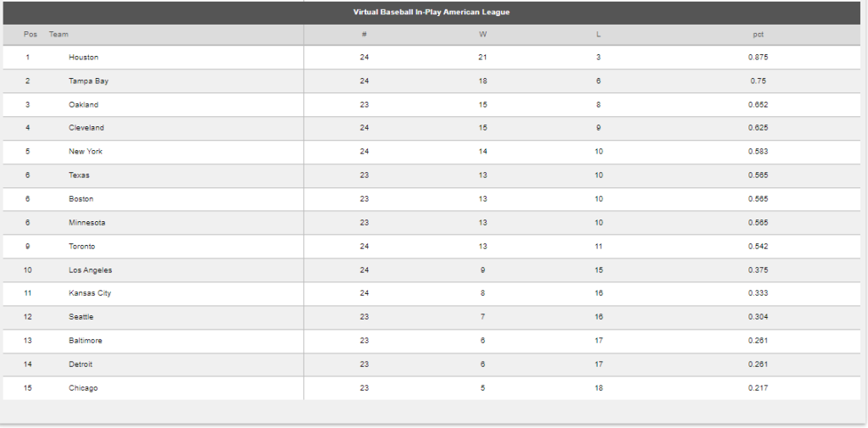Image resolution: width=868 pixels, height=428 pixels.
Task: Select Oakland in the standings
Action: [84, 105]
